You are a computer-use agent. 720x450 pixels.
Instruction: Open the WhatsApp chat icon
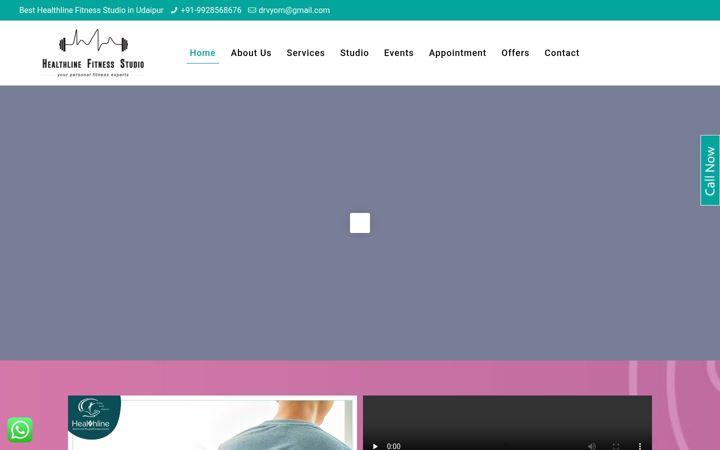[20, 430]
